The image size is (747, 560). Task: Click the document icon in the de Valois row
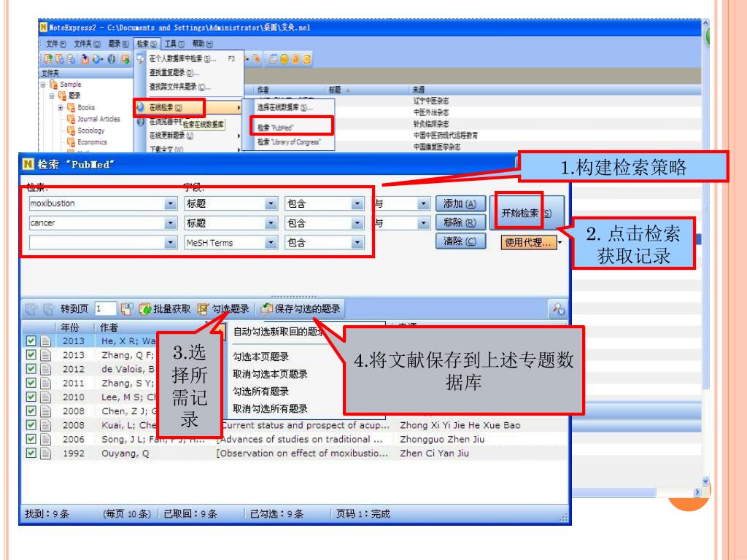[x=46, y=369]
